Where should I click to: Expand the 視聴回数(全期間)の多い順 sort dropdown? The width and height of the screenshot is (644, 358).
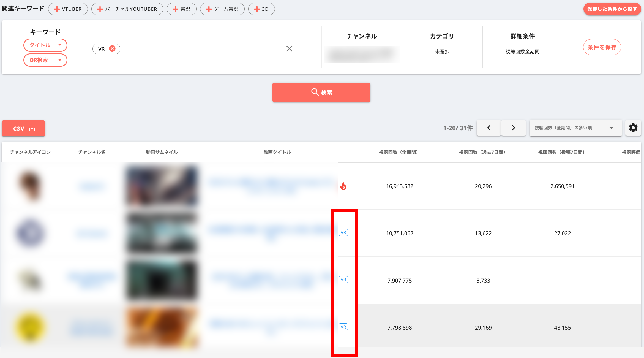click(575, 128)
